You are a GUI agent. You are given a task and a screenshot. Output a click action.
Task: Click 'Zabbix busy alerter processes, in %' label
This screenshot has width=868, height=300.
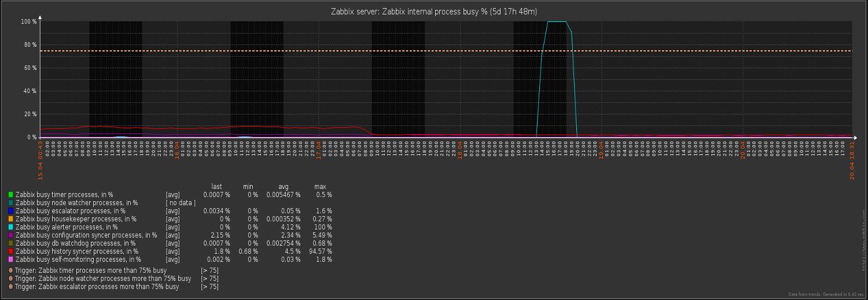(67, 227)
